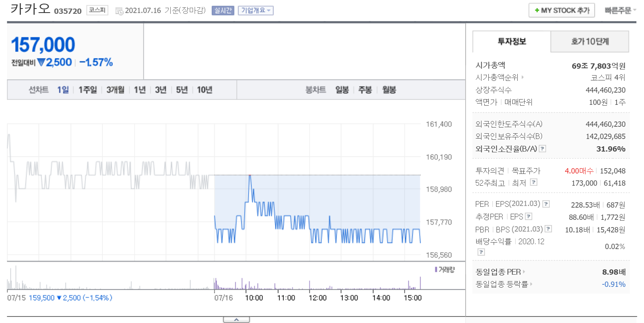Click the 코스피 market badge
The width and height of the screenshot is (644, 323).
point(98,10)
